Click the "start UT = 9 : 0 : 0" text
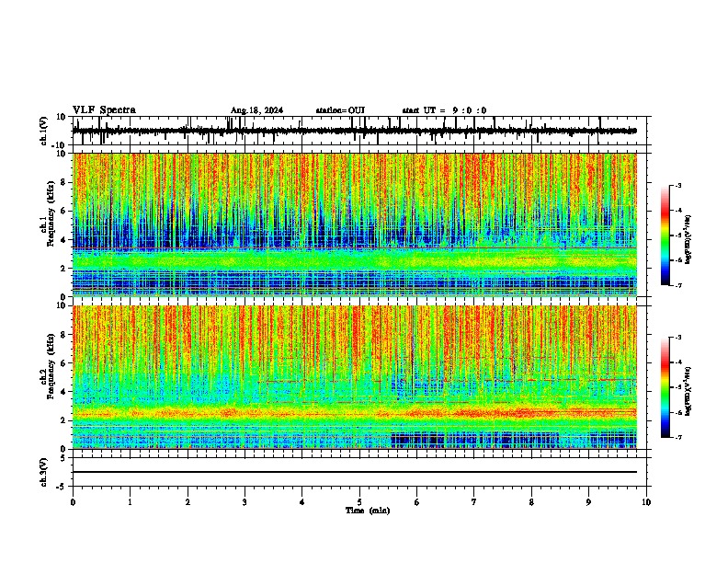 click(x=444, y=110)
